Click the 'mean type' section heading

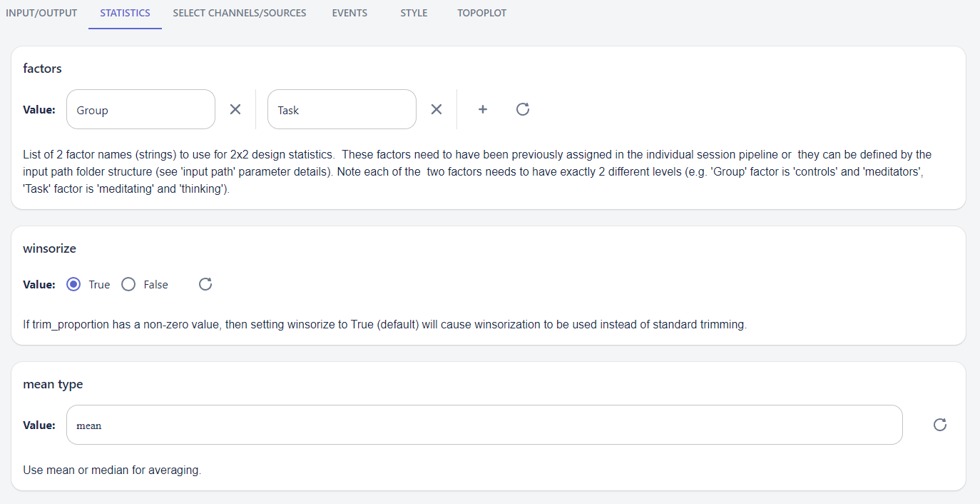(53, 384)
